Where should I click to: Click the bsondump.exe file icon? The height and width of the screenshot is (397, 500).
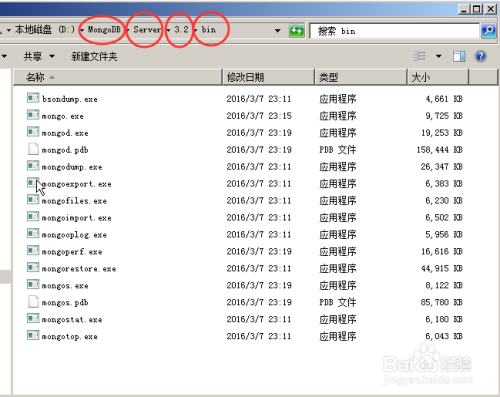pyautogui.click(x=33, y=98)
